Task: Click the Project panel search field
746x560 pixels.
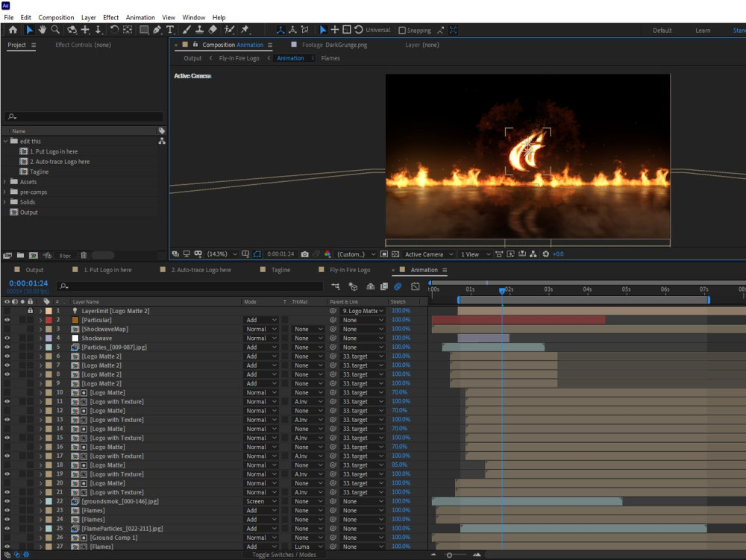Action: (84, 116)
